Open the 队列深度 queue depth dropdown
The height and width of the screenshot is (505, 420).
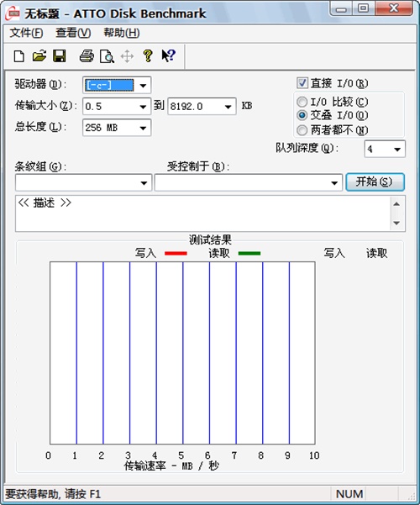(x=397, y=149)
